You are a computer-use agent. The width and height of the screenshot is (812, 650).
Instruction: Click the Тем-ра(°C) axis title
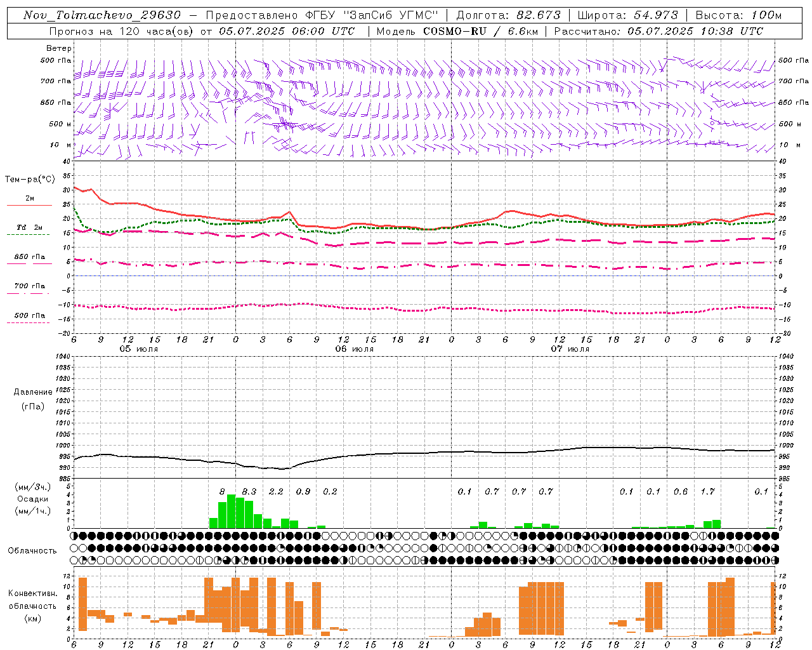click(30, 180)
